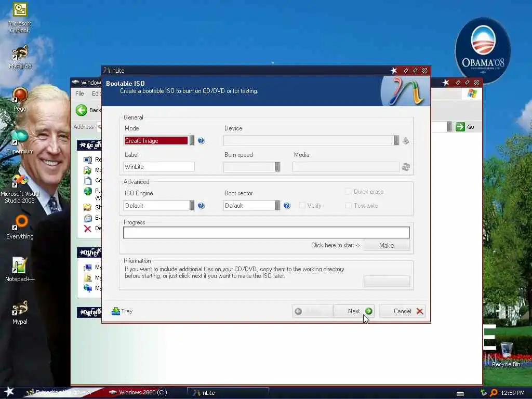Open the Edit menu in Explorer
532x399 pixels.
tap(97, 94)
